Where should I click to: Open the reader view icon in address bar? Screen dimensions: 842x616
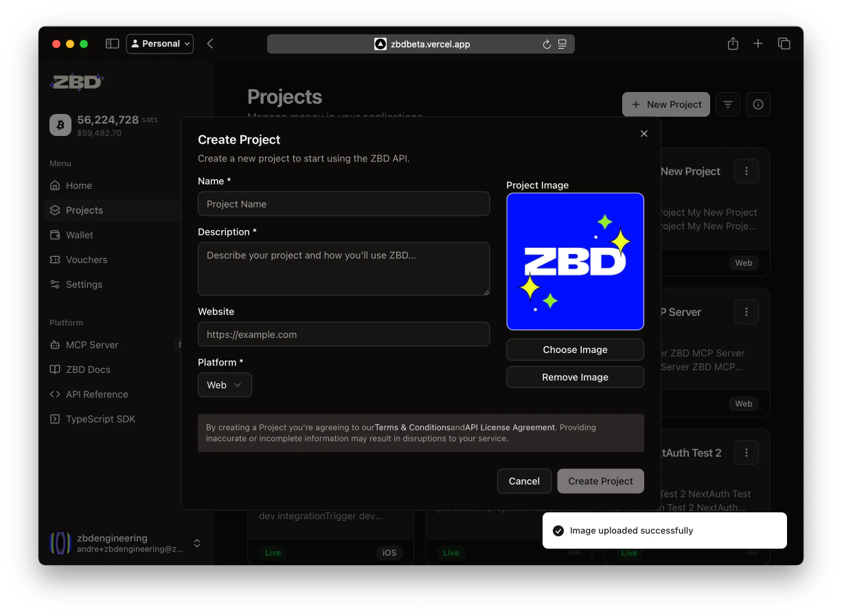[x=562, y=44]
